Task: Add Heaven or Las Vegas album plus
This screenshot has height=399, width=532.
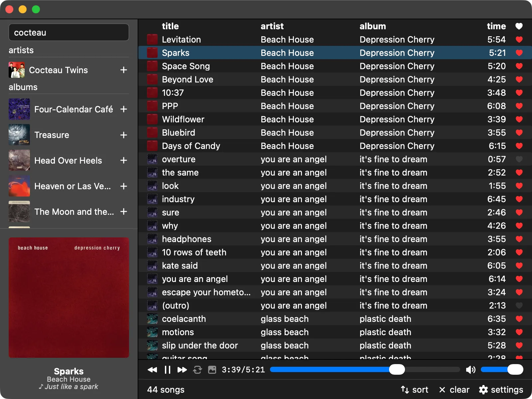Action: (124, 186)
